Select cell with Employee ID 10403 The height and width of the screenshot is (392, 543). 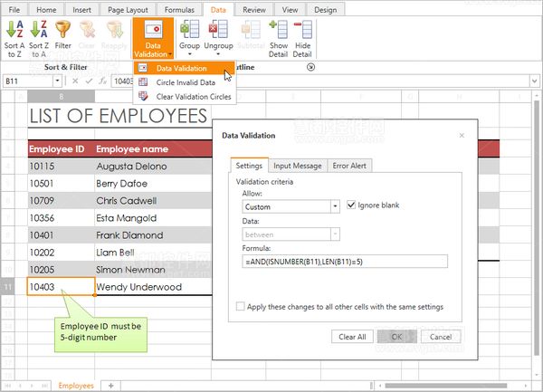[x=61, y=286]
